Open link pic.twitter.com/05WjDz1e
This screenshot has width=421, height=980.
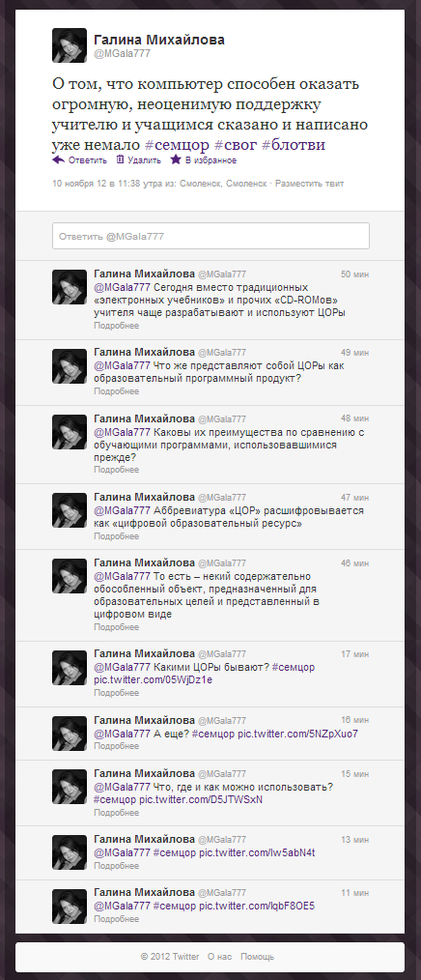click(x=153, y=679)
